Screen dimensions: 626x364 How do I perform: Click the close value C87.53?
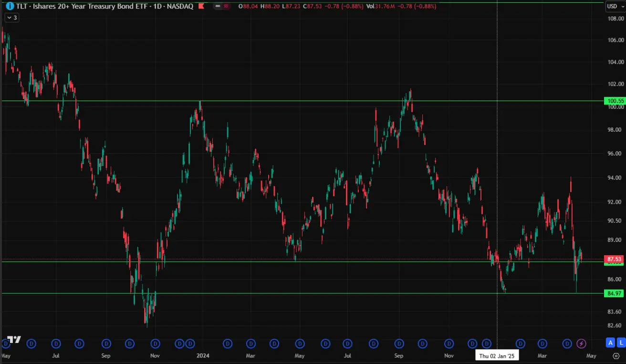(313, 6)
